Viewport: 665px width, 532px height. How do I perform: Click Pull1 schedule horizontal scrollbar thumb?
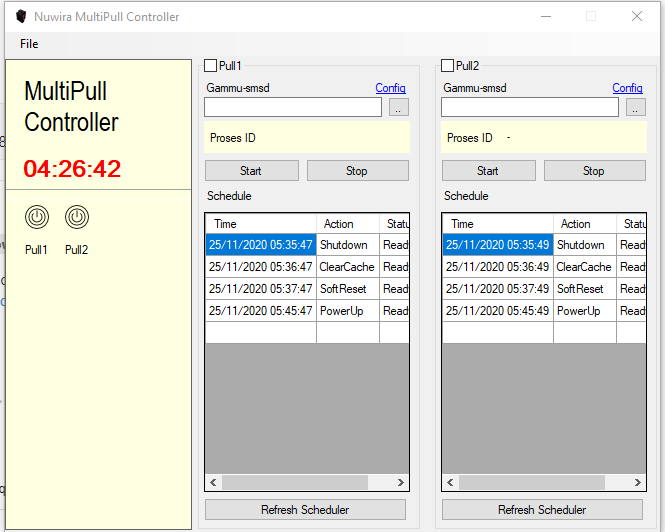coord(295,482)
